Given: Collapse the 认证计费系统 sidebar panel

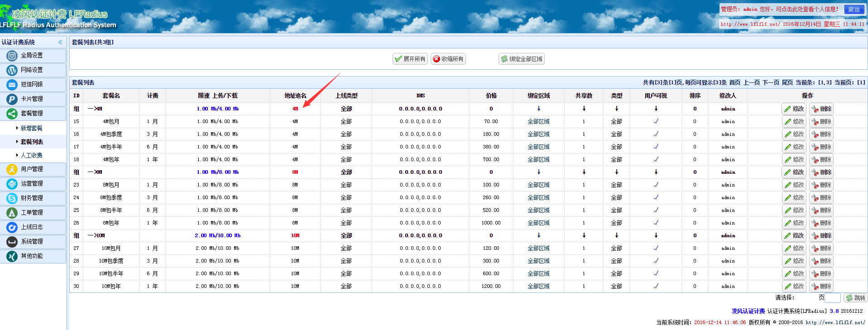Looking at the screenshot, I should coord(60,42).
